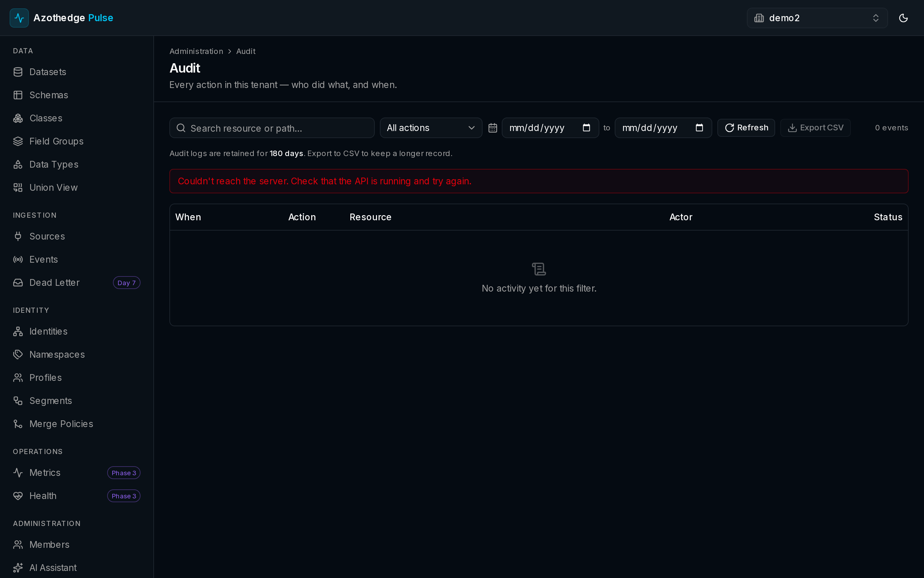Open AI Assistant page
The height and width of the screenshot is (578, 924).
click(77, 568)
